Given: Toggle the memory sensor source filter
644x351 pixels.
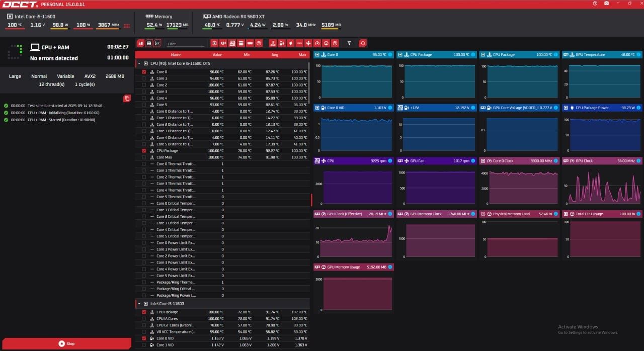Looking at the screenshot, I should (250, 43).
